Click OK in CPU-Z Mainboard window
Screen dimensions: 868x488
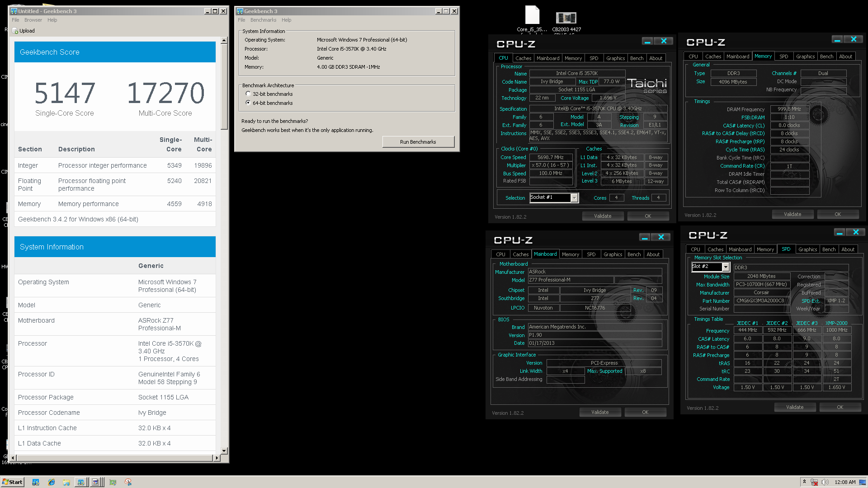pyautogui.click(x=645, y=412)
